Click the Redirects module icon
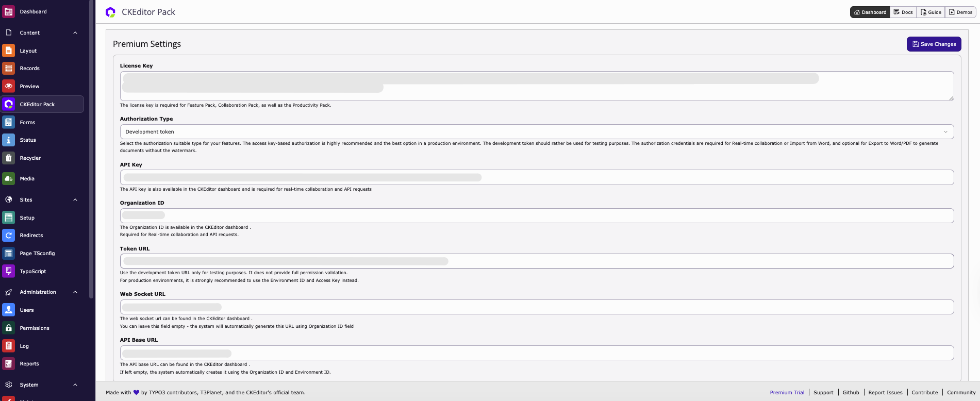This screenshot has width=980, height=401. [x=9, y=235]
